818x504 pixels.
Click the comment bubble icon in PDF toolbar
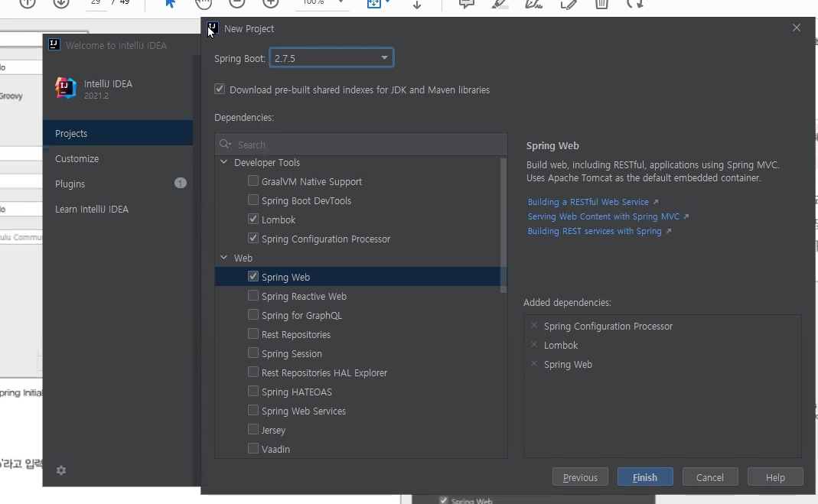coord(466,3)
